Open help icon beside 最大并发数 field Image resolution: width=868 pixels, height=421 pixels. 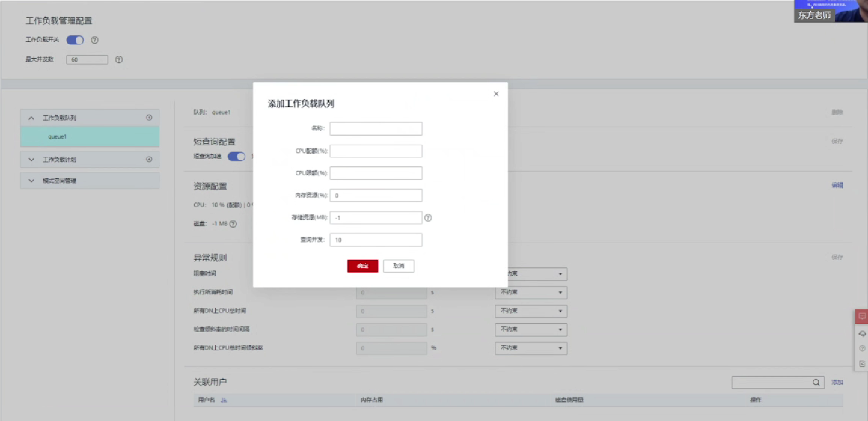click(119, 59)
